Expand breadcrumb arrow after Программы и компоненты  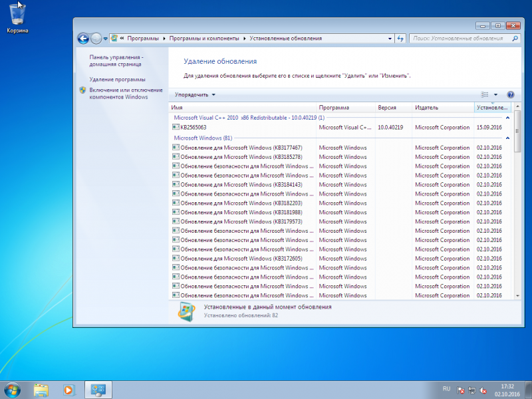coord(245,39)
